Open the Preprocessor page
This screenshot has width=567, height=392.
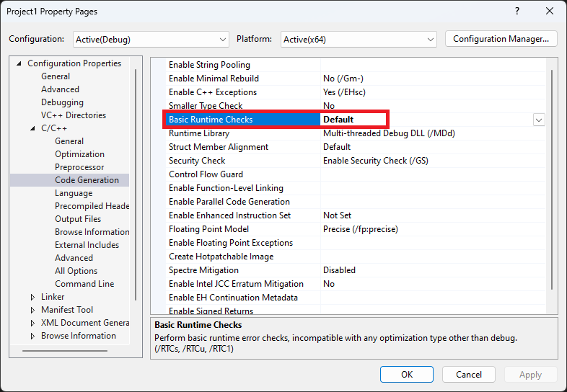coord(79,167)
